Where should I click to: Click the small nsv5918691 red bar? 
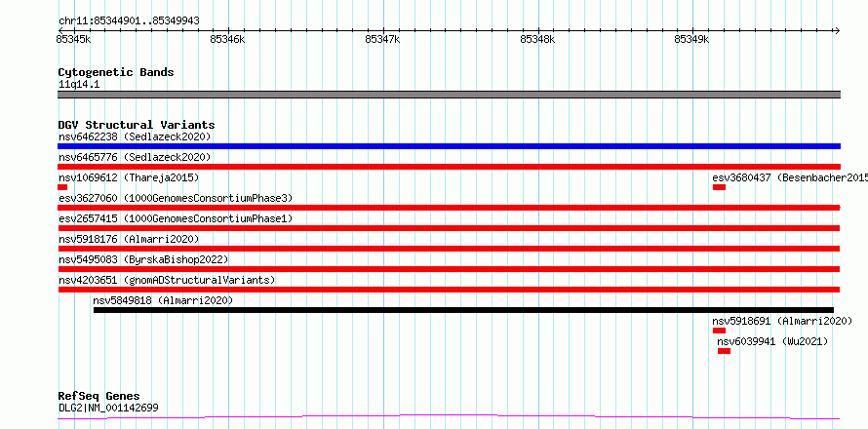(x=719, y=331)
